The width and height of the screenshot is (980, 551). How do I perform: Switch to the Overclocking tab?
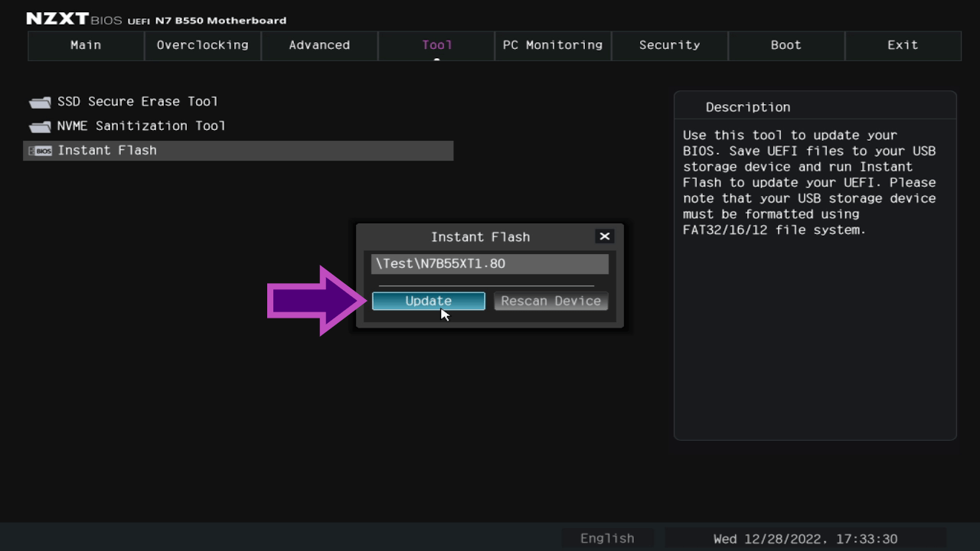coord(203,45)
